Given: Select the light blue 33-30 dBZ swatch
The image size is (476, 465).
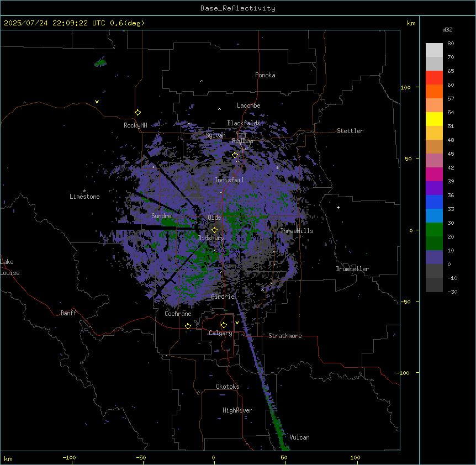Looking at the screenshot, I should pos(434,215).
